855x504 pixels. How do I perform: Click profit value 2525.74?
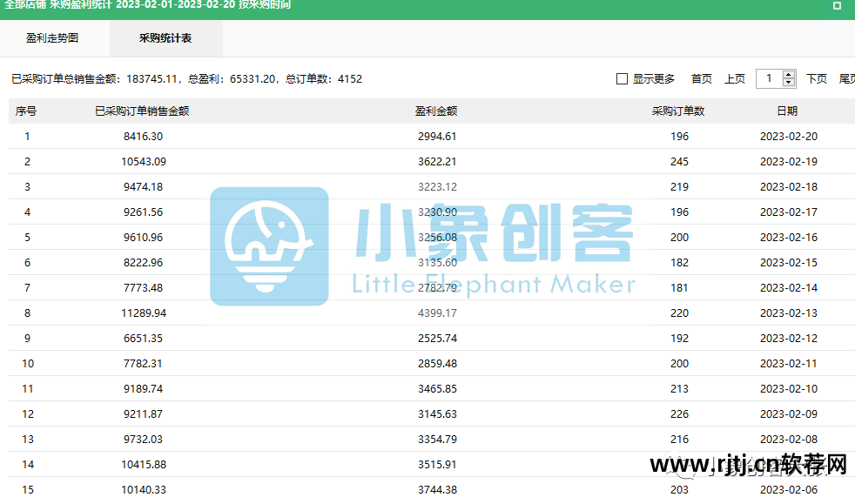point(437,339)
